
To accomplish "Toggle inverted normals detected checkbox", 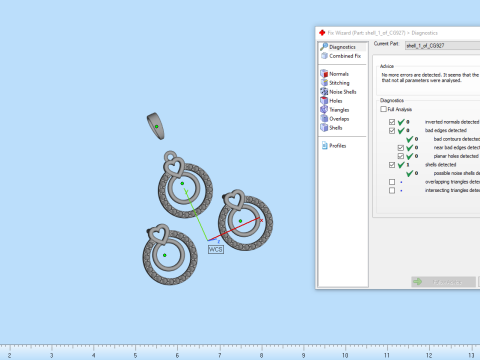I will point(392,122).
